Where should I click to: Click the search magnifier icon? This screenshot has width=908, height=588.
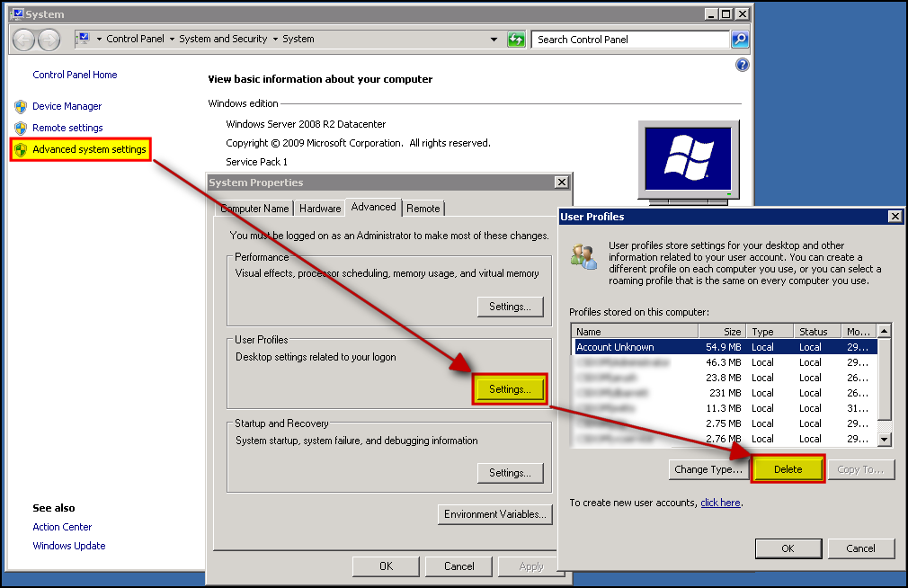pos(740,40)
